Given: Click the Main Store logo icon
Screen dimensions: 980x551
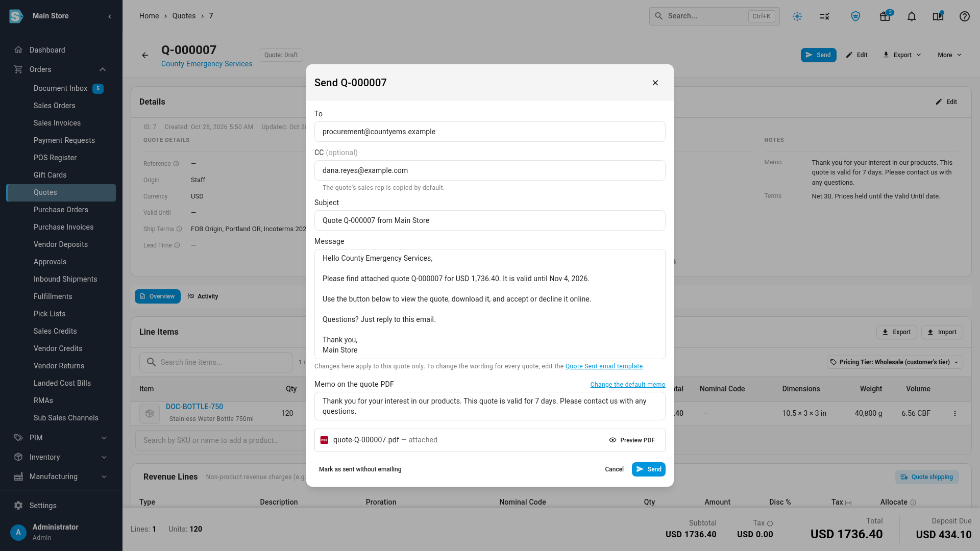Looking at the screenshot, I should tap(16, 16).
